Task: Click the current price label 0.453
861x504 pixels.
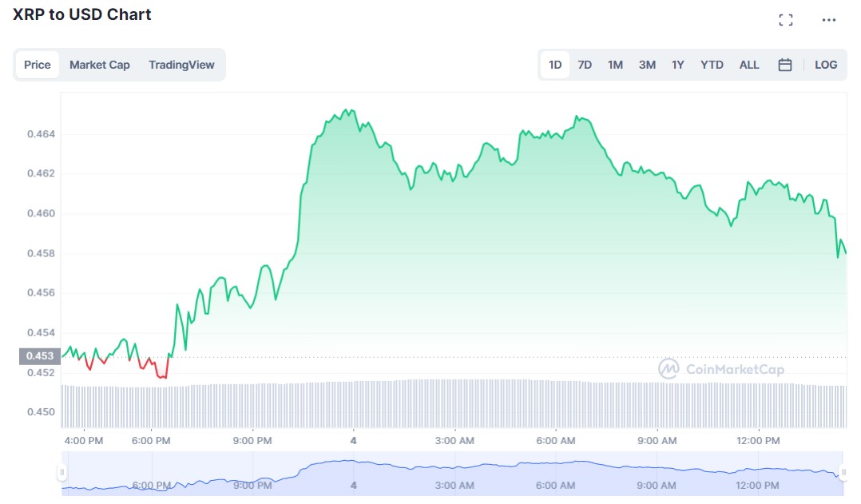Action: pyautogui.click(x=39, y=355)
